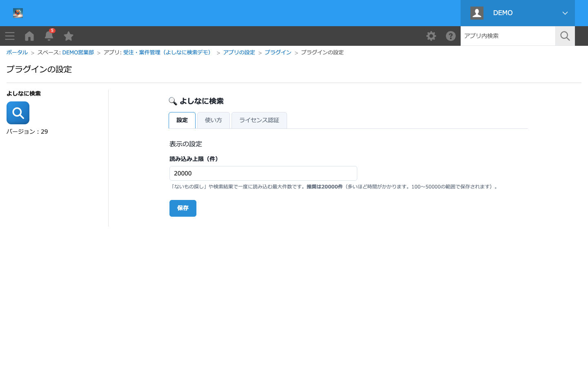
Task: Click the 保存 button
Action: coord(183,208)
